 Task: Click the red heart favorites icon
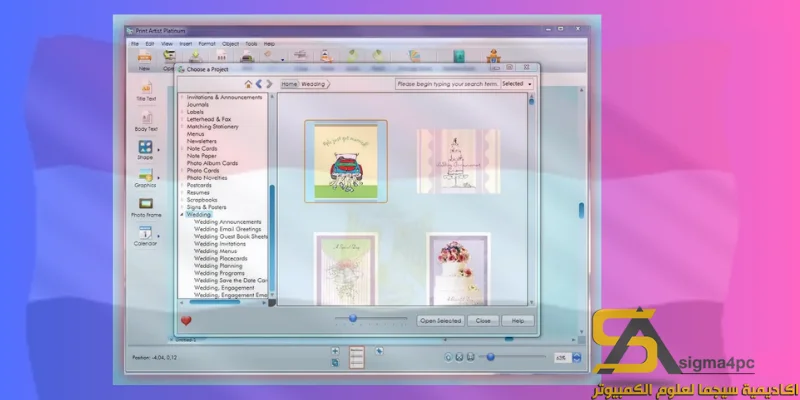tap(186, 321)
